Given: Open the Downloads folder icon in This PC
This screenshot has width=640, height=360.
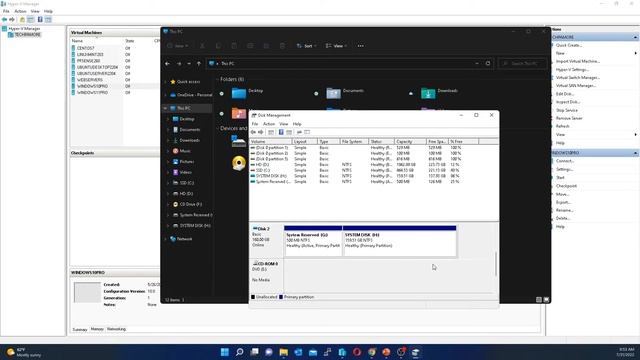Looking at the screenshot, I should (428, 93).
